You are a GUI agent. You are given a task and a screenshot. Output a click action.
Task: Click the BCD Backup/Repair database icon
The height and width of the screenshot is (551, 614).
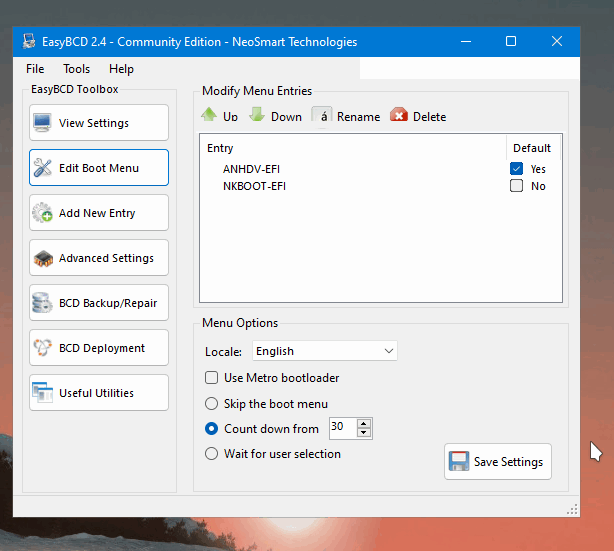(x=42, y=303)
